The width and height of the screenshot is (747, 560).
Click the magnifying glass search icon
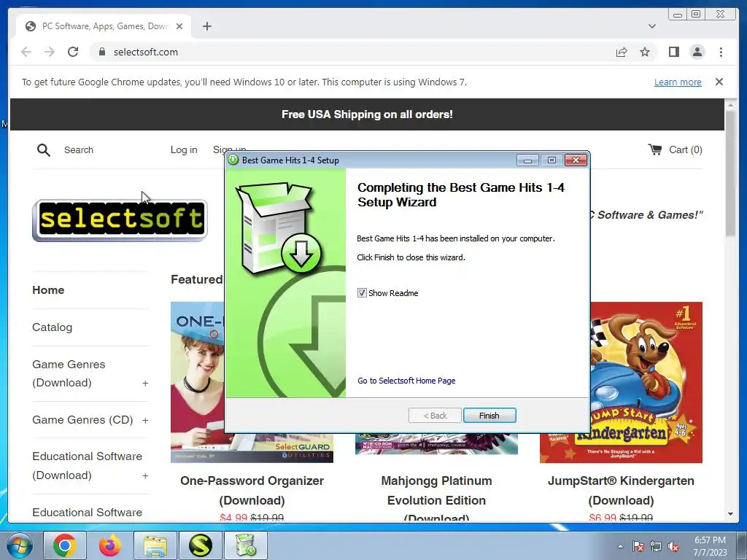click(x=43, y=150)
